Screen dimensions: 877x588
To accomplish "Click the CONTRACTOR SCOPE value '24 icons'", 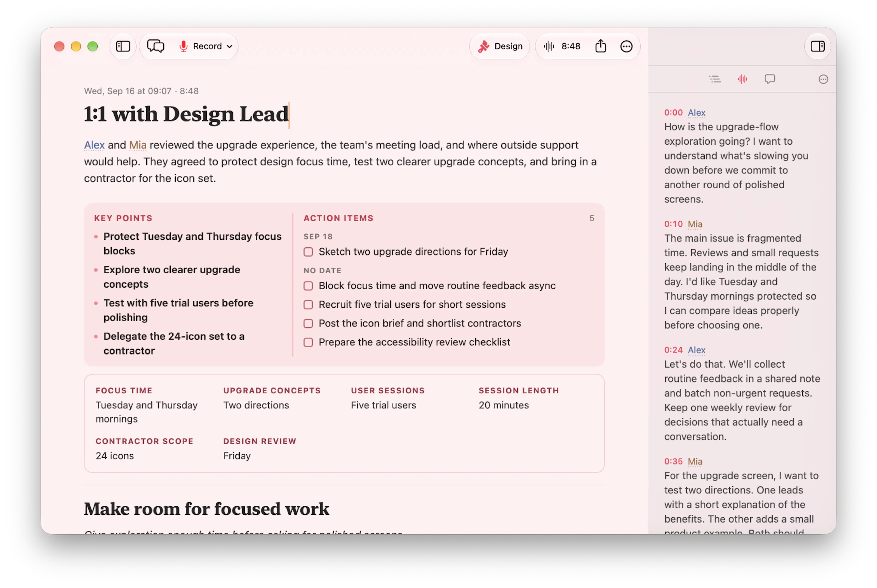I will (114, 456).
